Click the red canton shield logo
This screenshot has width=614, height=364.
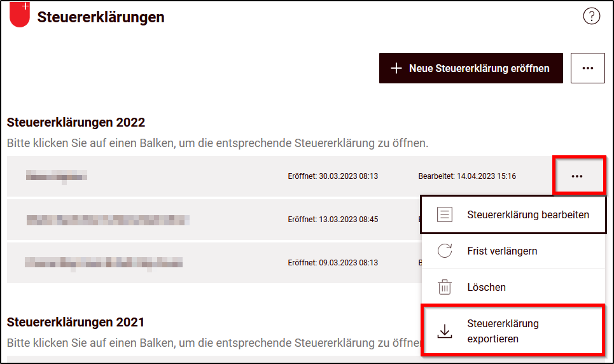tap(20, 15)
